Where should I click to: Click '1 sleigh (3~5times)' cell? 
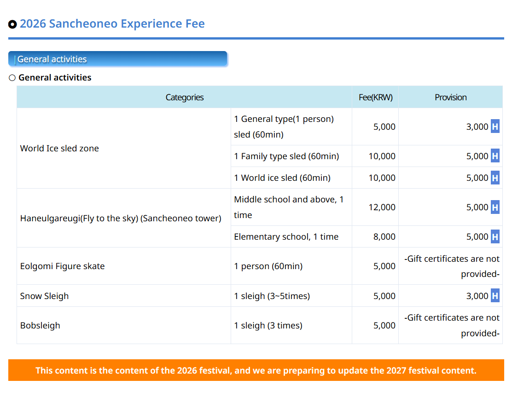(x=291, y=296)
